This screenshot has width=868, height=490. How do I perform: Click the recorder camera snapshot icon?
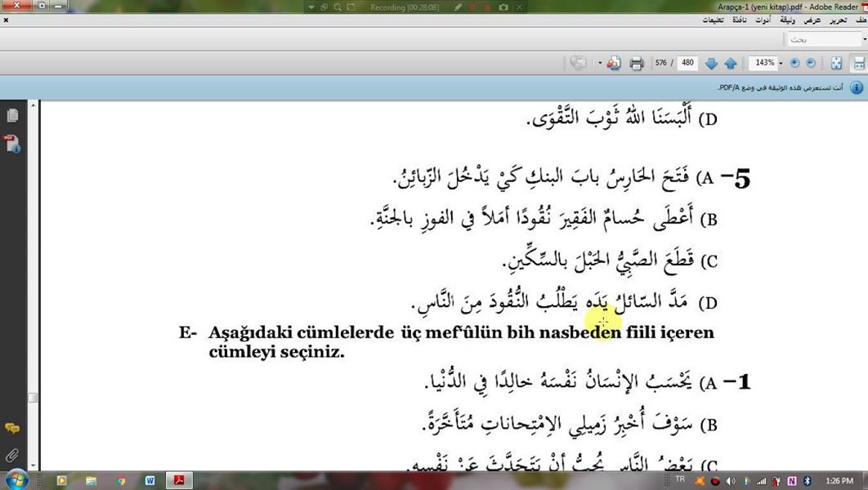tap(503, 7)
